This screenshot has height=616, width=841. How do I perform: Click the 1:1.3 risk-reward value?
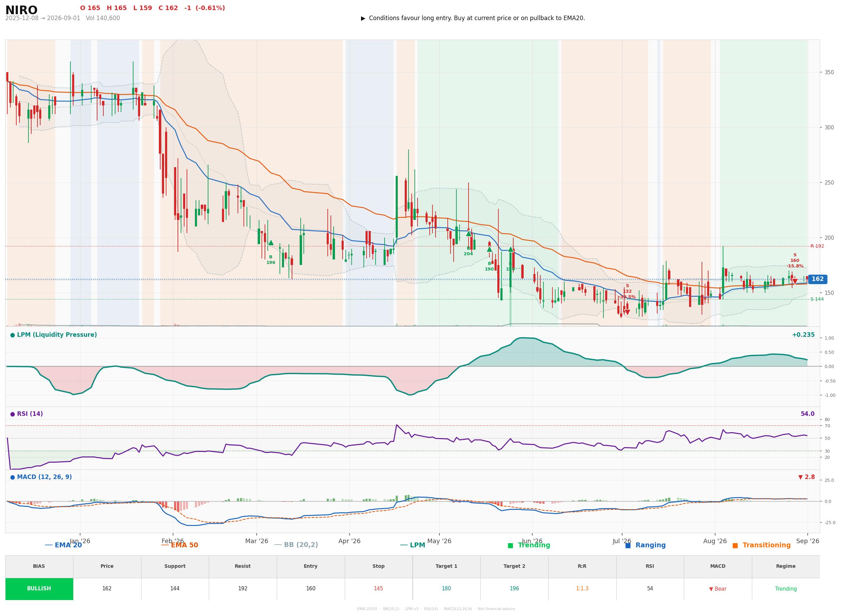(582, 589)
